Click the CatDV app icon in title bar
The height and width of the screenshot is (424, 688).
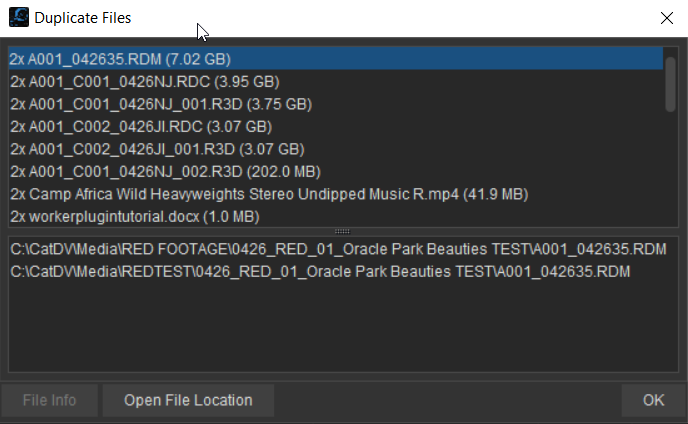tap(19, 18)
